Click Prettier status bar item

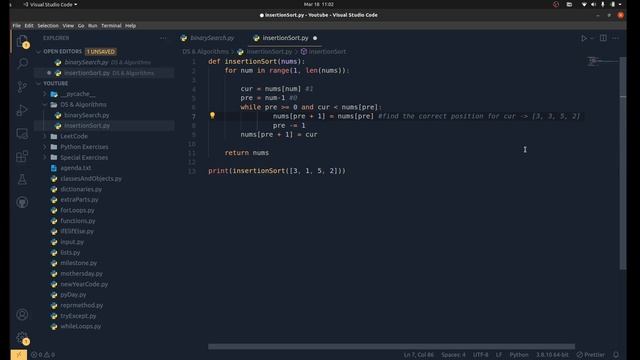pyautogui.click(x=591, y=355)
